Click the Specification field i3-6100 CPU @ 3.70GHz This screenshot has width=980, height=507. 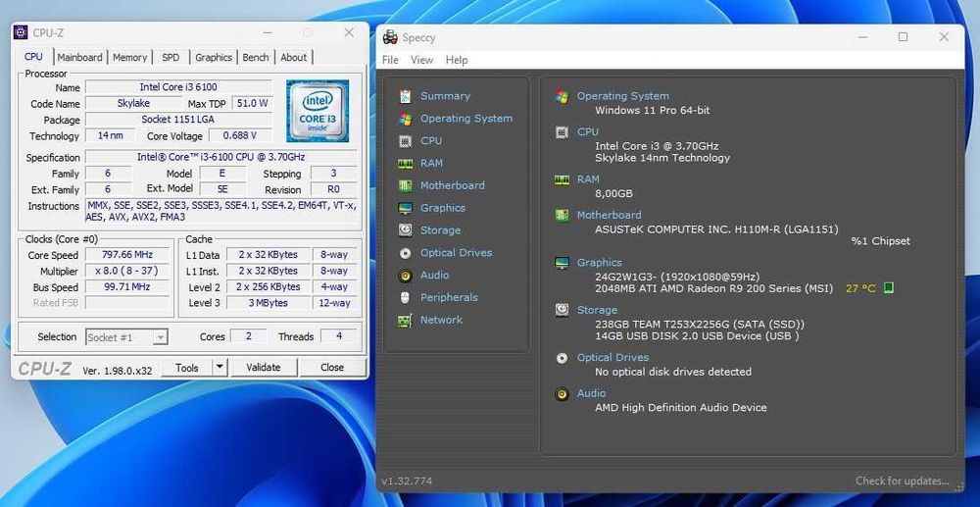(221, 157)
